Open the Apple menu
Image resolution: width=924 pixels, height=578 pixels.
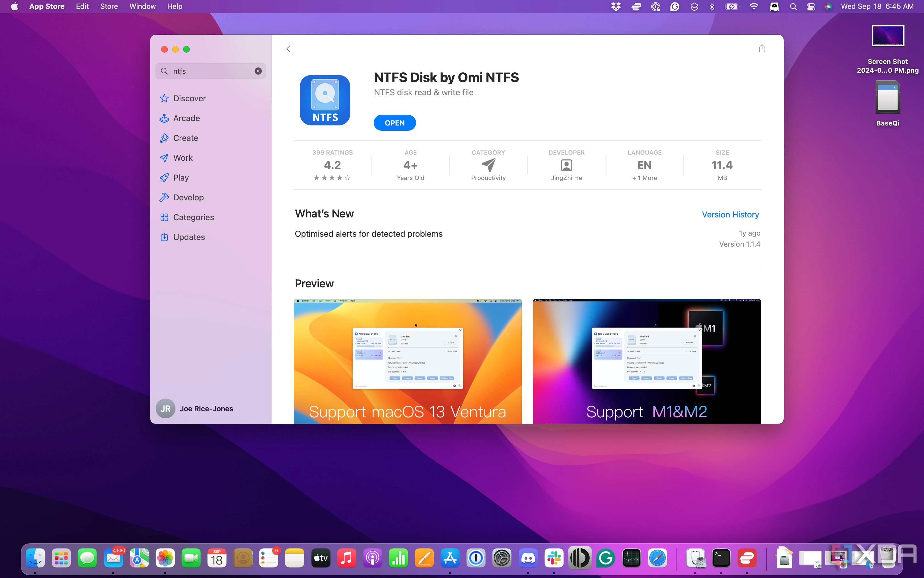[15, 7]
